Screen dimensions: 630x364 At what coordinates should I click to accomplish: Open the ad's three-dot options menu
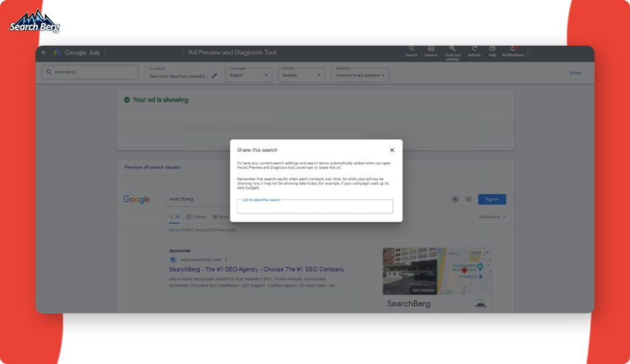tap(226, 260)
